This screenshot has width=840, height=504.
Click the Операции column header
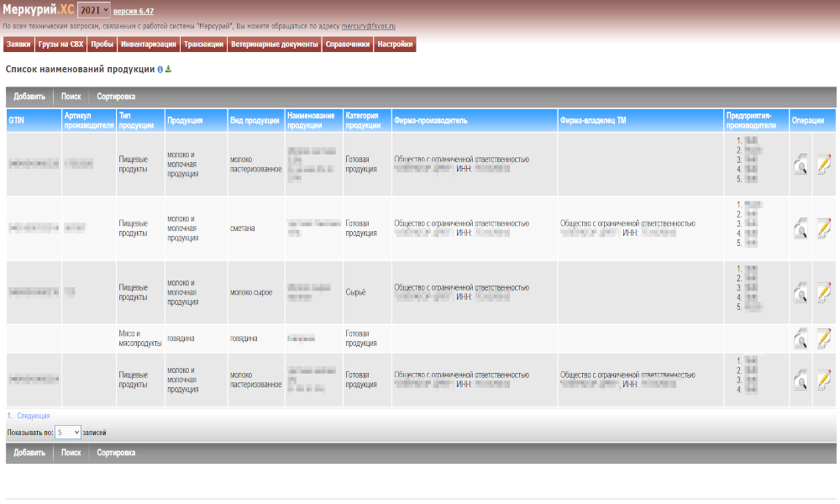click(812, 120)
